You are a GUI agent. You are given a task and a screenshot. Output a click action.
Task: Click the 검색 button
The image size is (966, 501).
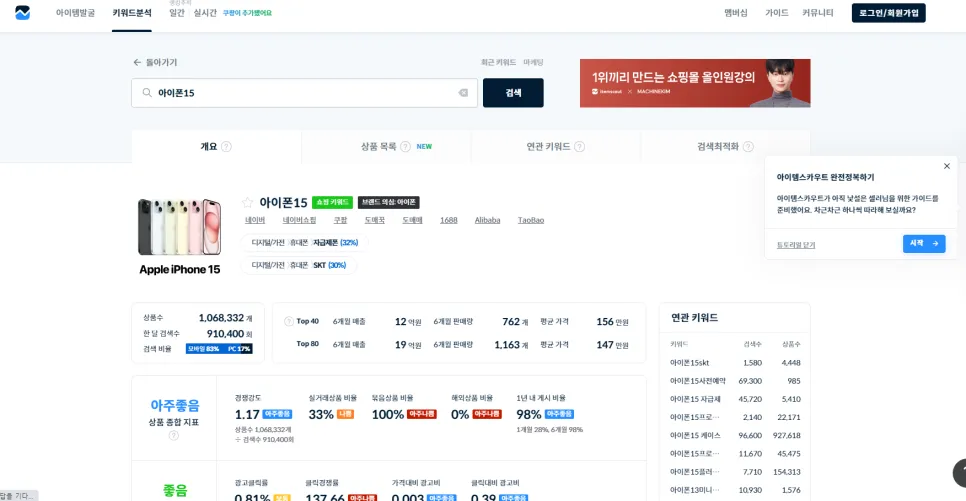pos(513,92)
